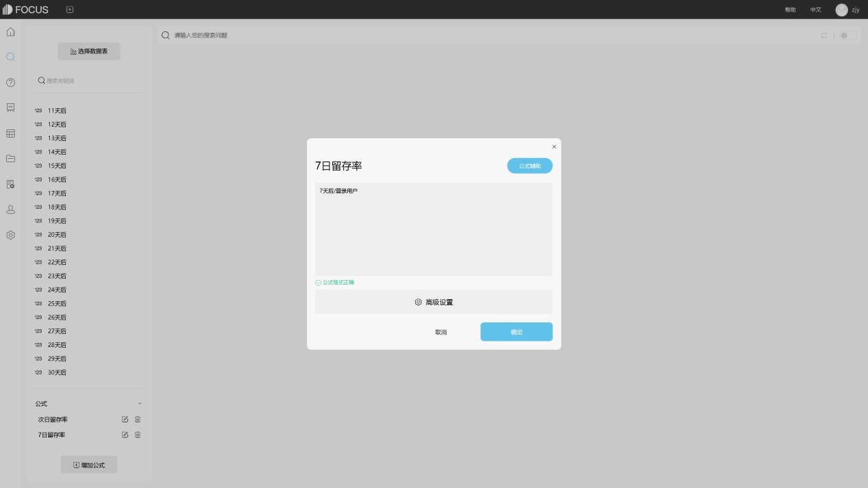This screenshot has width=868, height=488.
Task: Open the home page from the sidebar
Action: click(x=10, y=31)
